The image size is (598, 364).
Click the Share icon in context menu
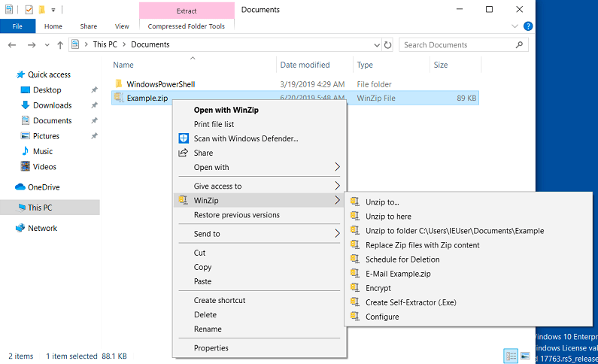[x=183, y=153]
